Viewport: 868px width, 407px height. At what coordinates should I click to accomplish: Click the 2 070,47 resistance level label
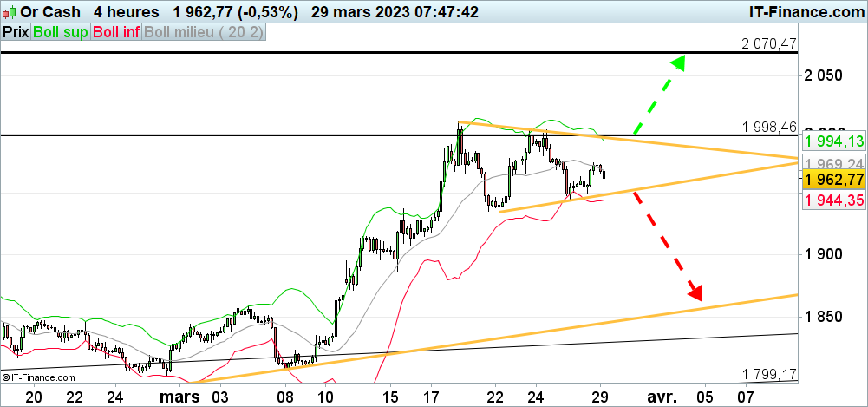[x=768, y=43]
